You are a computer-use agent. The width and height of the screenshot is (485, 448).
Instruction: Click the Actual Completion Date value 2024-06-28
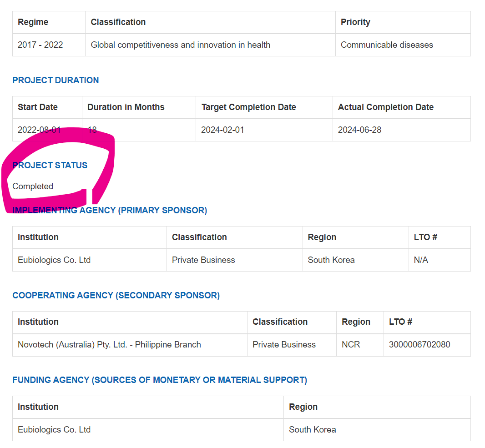click(359, 130)
